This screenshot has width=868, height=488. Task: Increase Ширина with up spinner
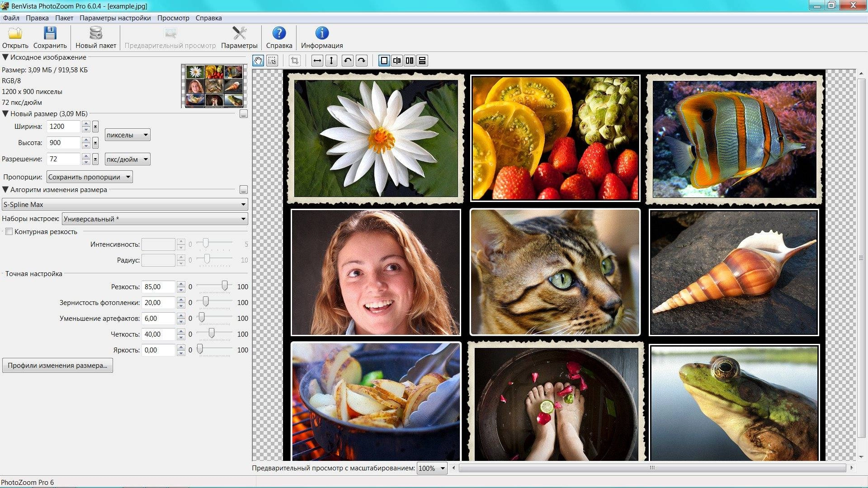86,124
